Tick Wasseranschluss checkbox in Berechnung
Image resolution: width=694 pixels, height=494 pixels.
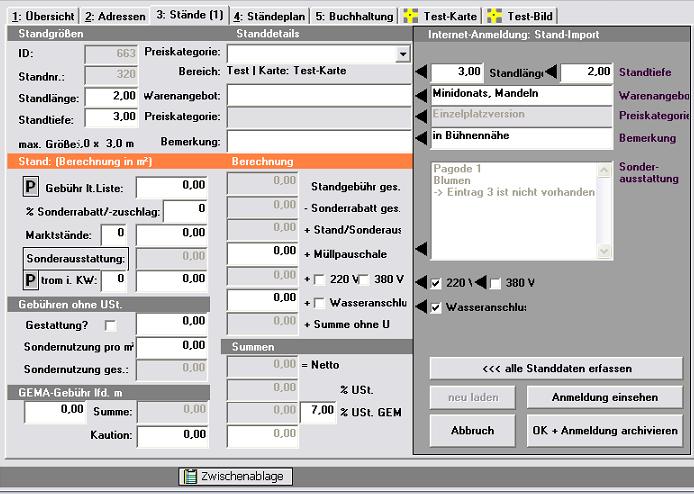tap(319, 303)
